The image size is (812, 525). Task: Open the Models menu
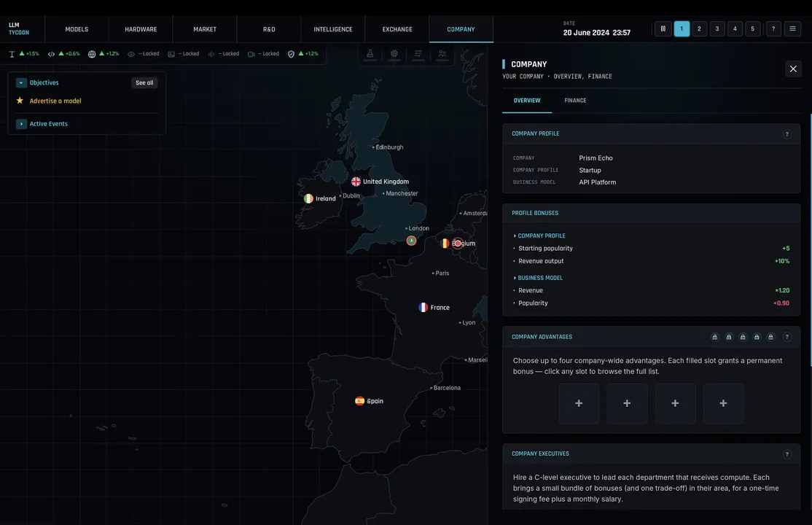tap(77, 30)
